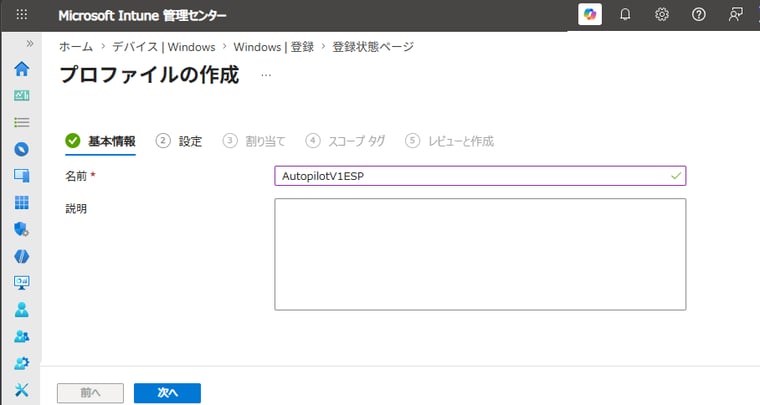Click the 説明 description text area
Screen dimensions: 760x405
480,254
